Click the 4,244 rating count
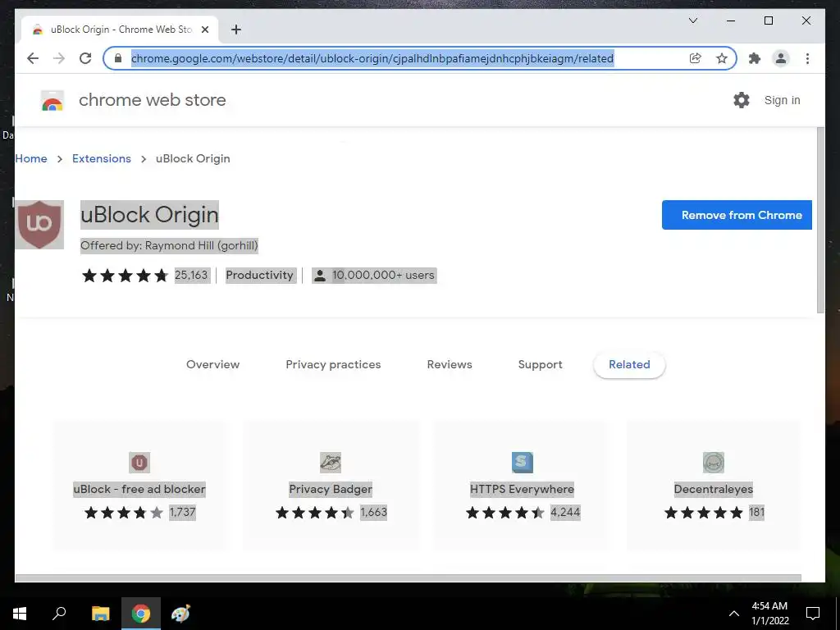This screenshot has width=840, height=630. (565, 513)
